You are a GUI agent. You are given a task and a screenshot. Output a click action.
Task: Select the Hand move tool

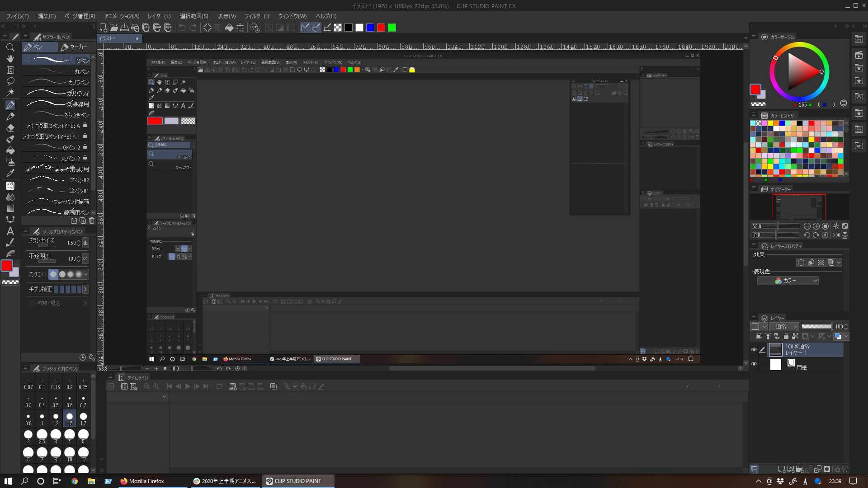(10, 59)
